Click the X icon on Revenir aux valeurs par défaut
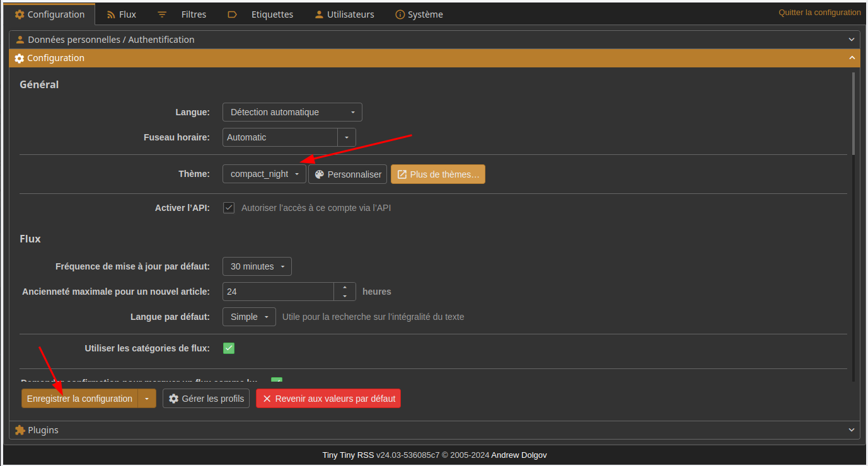Viewport: 868px width, 466px height. (x=267, y=399)
